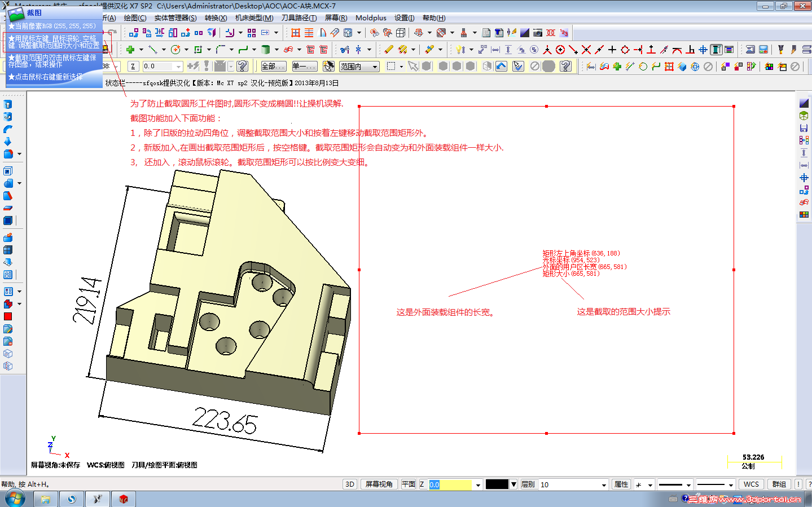
Task: Click the red square icon in the left toolbar
Action: (x=8, y=316)
